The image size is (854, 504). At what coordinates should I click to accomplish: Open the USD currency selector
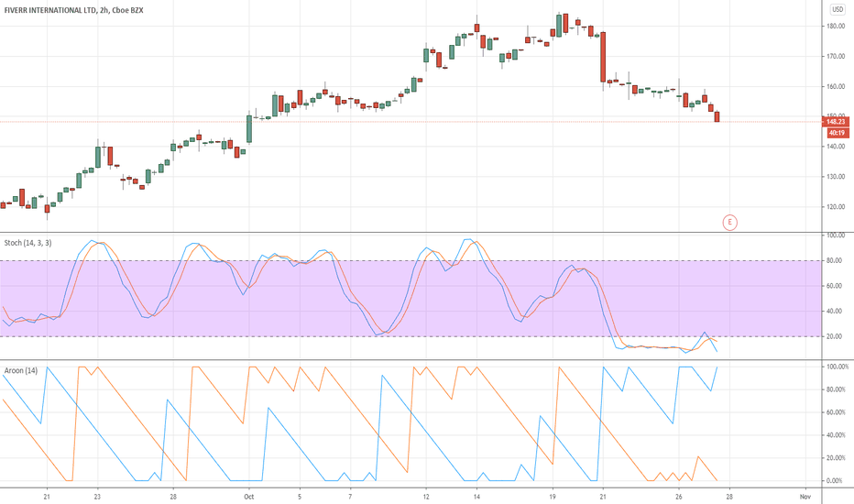tap(838, 9)
